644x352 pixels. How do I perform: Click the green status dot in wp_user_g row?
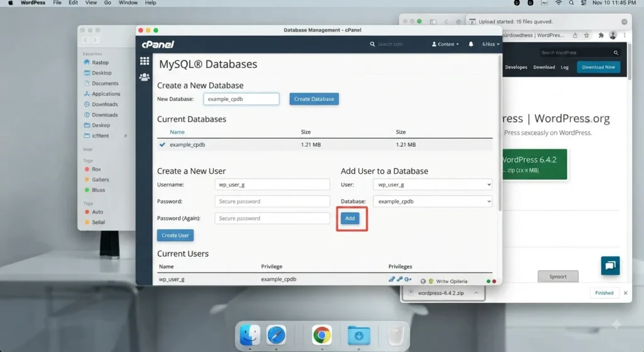488,281
